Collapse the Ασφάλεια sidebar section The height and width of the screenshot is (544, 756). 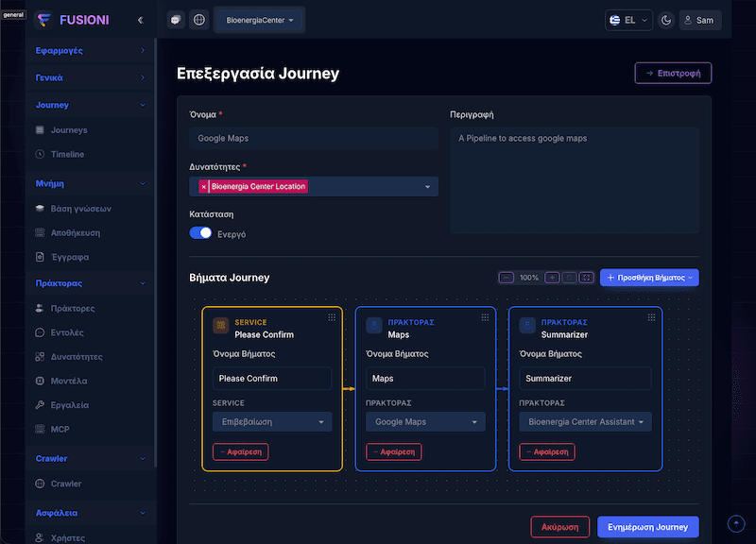[90, 513]
